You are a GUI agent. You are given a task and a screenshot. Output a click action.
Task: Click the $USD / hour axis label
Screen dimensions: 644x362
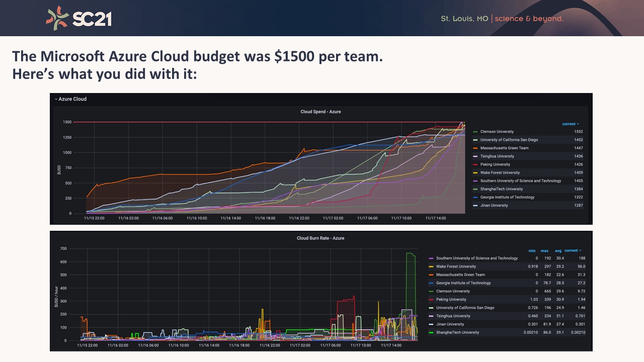click(57, 296)
